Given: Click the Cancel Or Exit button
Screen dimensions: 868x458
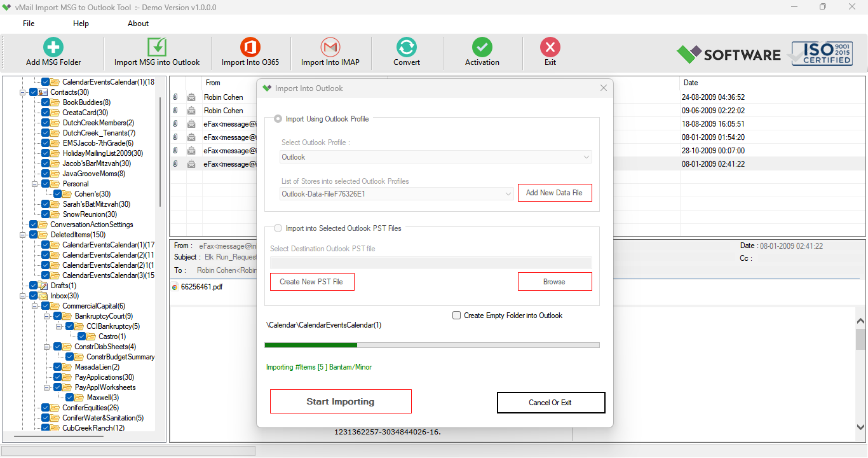Looking at the screenshot, I should (x=551, y=403).
